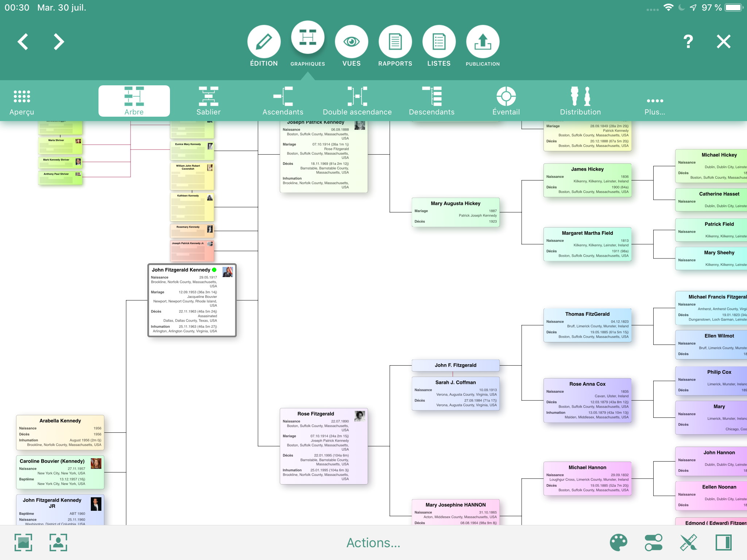Open the Édition pencil icon

[264, 42]
